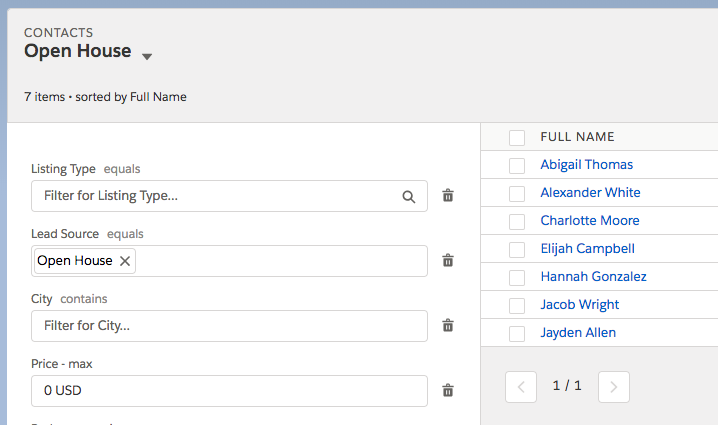
Task: Click the Lead Source equals label
Action: pos(87,234)
